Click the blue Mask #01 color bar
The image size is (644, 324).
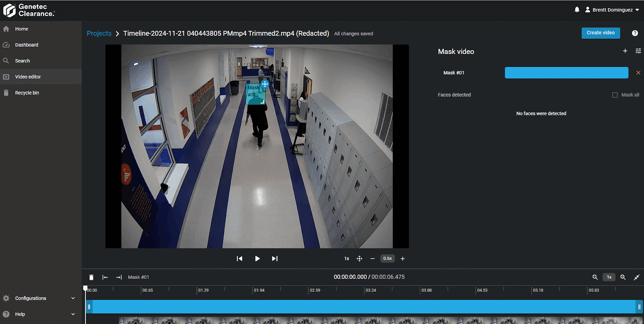coord(566,73)
